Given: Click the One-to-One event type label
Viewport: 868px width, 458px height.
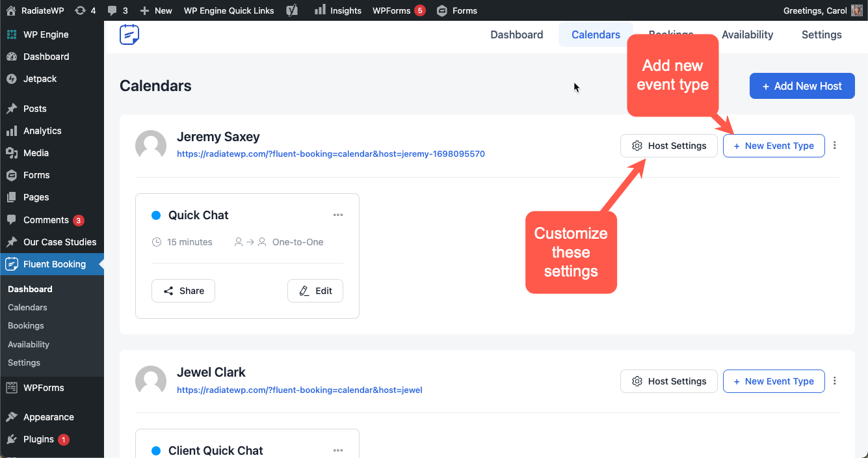Looking at the screenshot, I should click(x=298, y=242).
